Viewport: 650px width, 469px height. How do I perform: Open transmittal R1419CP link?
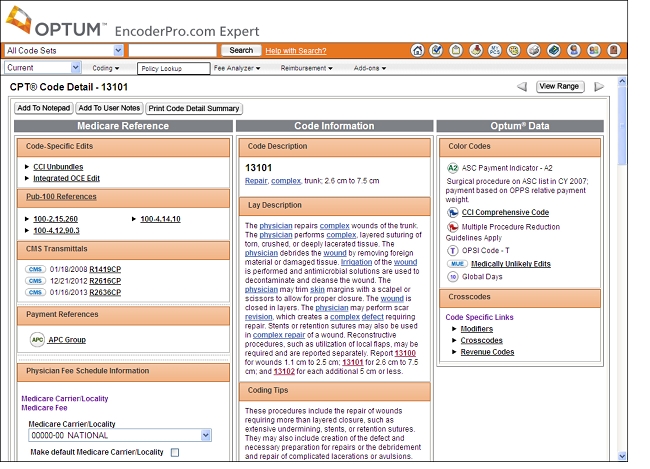[105, 269]
